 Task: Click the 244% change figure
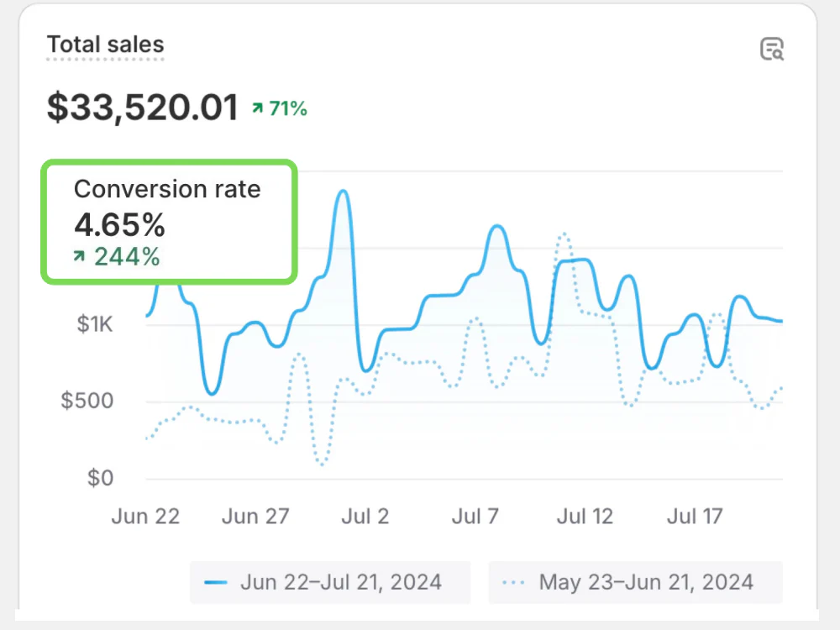coord(127,257)
